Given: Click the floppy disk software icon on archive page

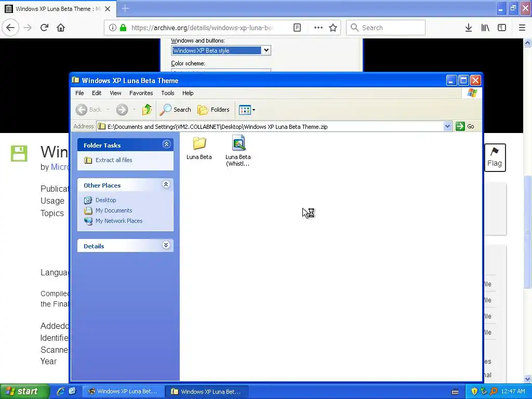Looking at the screenshot, I should 19,153.
